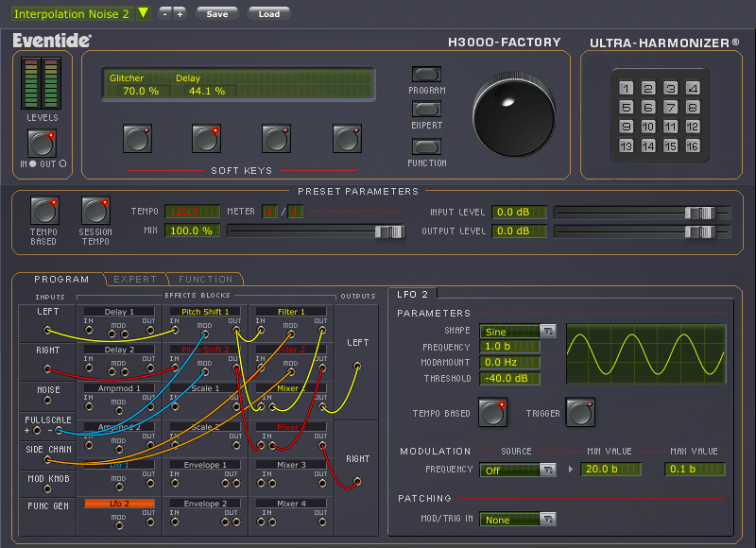The image size is (756, 548).
Task: Toggle the LFO 2 Tempo Based button
Action: (x=492, y=413)
